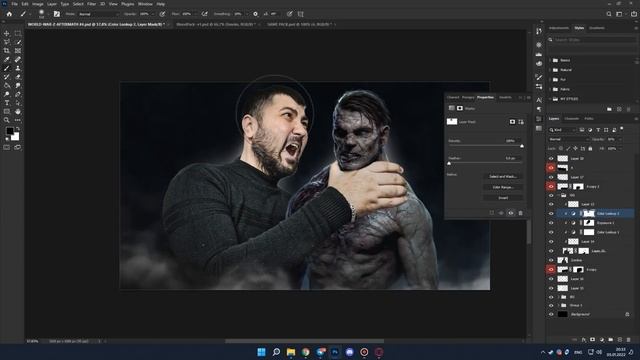Delete mask using Properties trash icon
Image resolution: width=640 pixels, height=360 pixels.
coord(520,213)
